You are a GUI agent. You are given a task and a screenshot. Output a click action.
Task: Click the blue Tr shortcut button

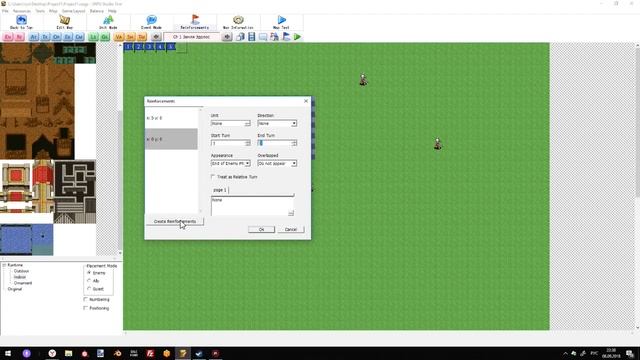coord(45,37)
